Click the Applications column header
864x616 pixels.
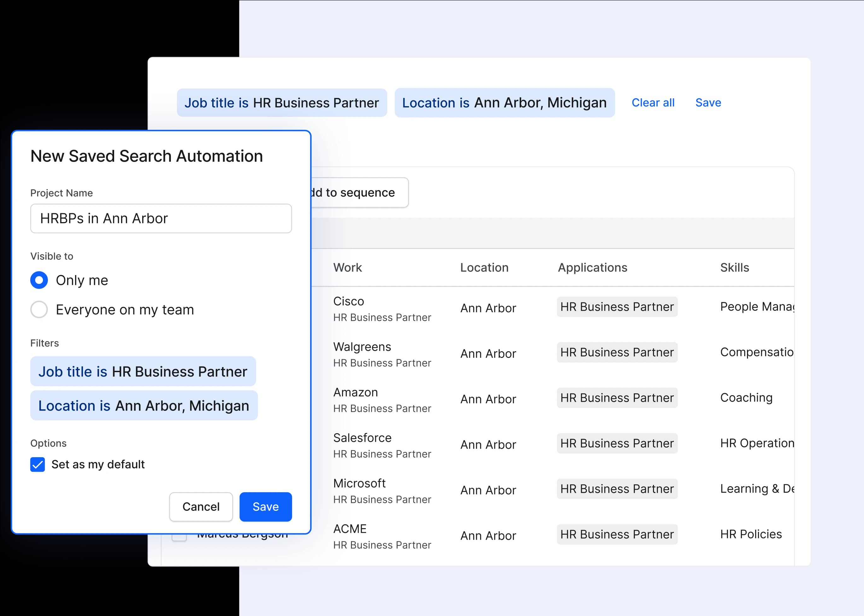[592, 268]
